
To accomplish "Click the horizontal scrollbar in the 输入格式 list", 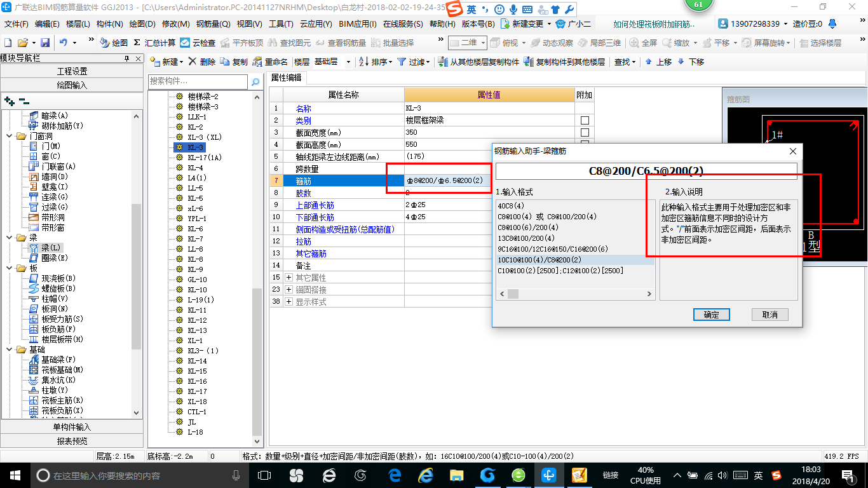I will click(576, 294).
